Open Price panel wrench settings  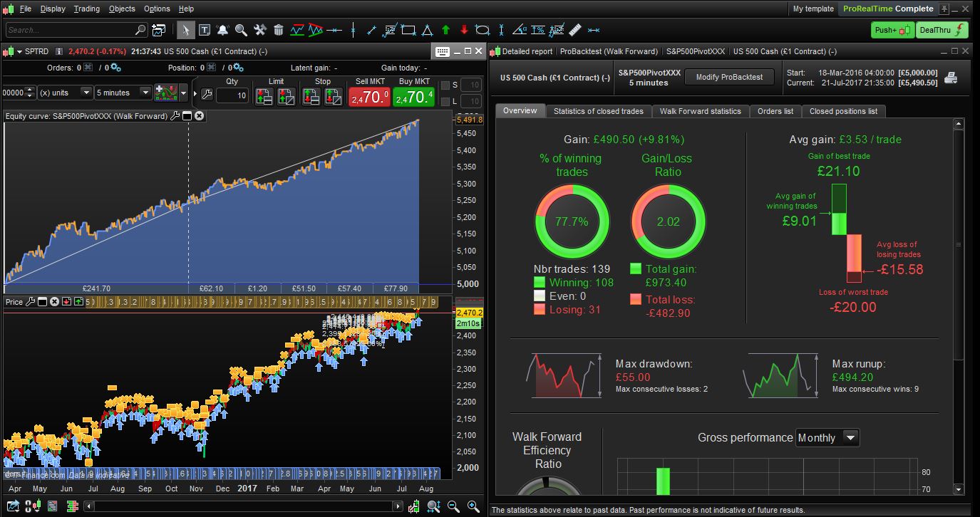[30, 302]
